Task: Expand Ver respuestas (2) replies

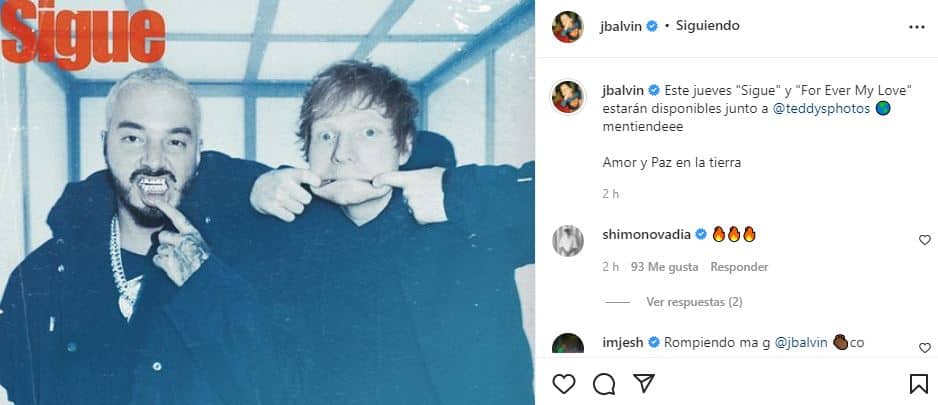Action: point(694,302)
